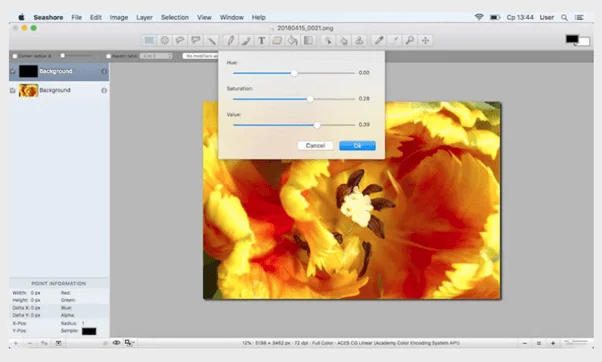Select the Clone stamp tool

[x=359, y=40]
